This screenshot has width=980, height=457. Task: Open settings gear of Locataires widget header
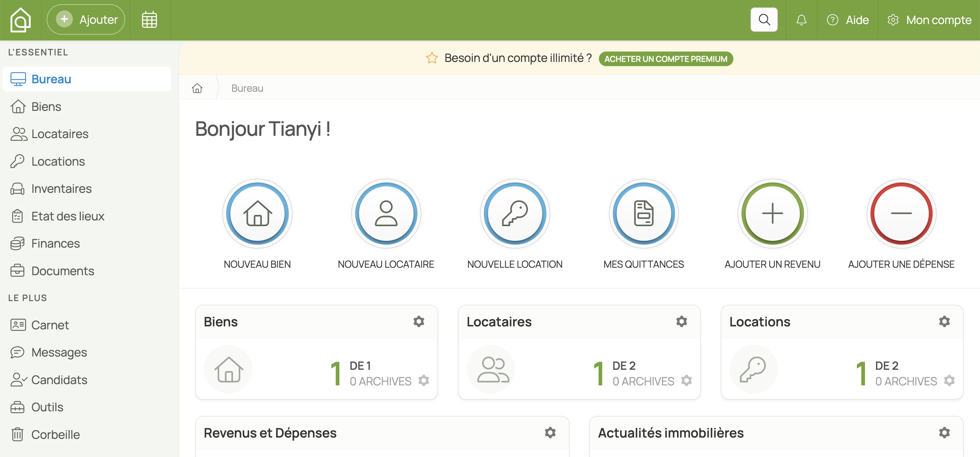point(682,322)
